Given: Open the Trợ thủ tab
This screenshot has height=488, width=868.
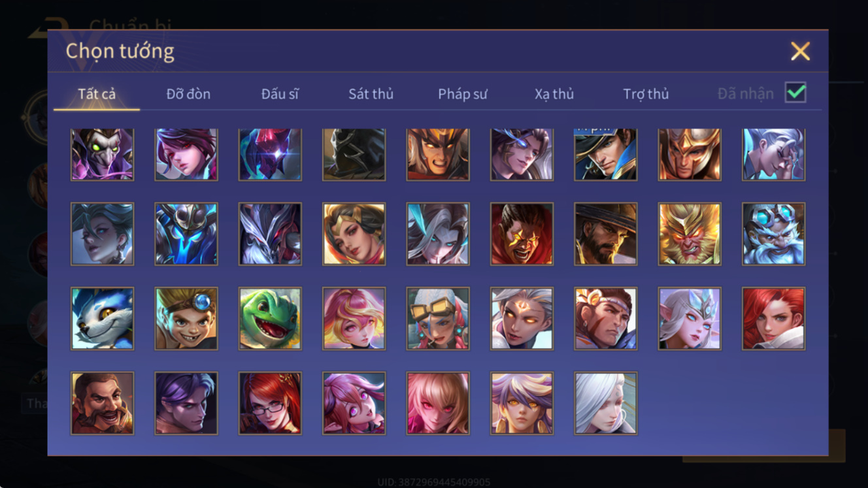Looking at the screenshot, I should [x=646, y=94].
